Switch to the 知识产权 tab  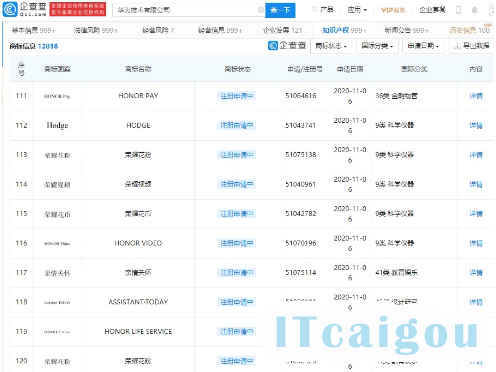344,30
